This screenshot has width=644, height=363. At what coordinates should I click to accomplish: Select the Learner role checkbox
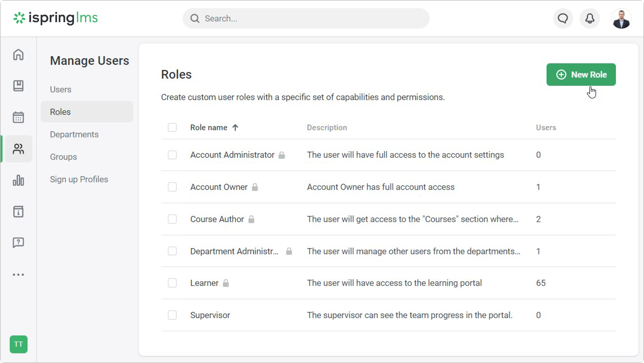coord(172,283)
